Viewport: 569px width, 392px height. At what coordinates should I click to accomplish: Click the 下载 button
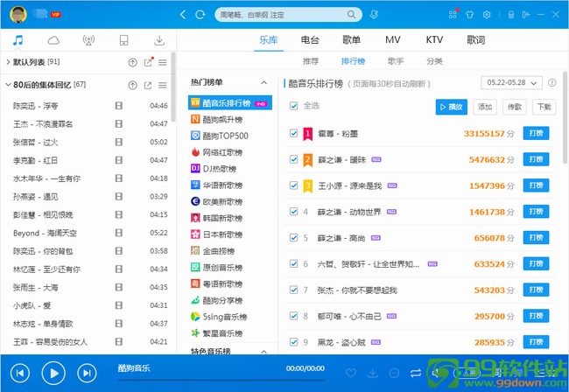coord(544,107)
